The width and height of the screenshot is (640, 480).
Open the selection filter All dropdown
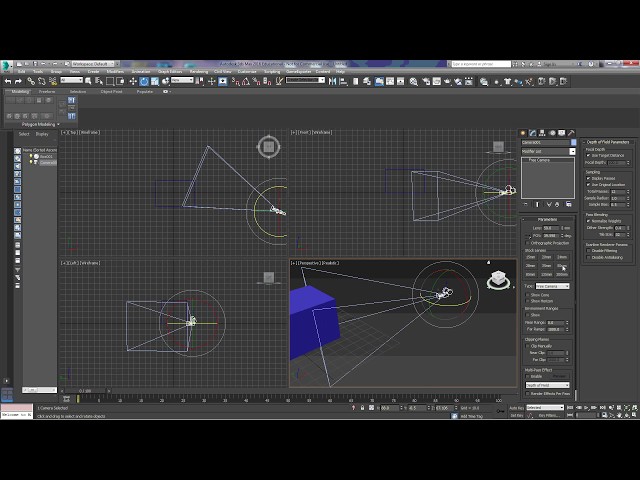pos(71,80)
